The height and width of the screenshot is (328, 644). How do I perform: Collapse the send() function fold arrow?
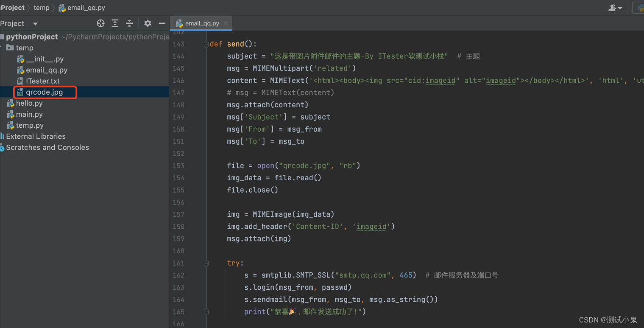click(206, 43)
